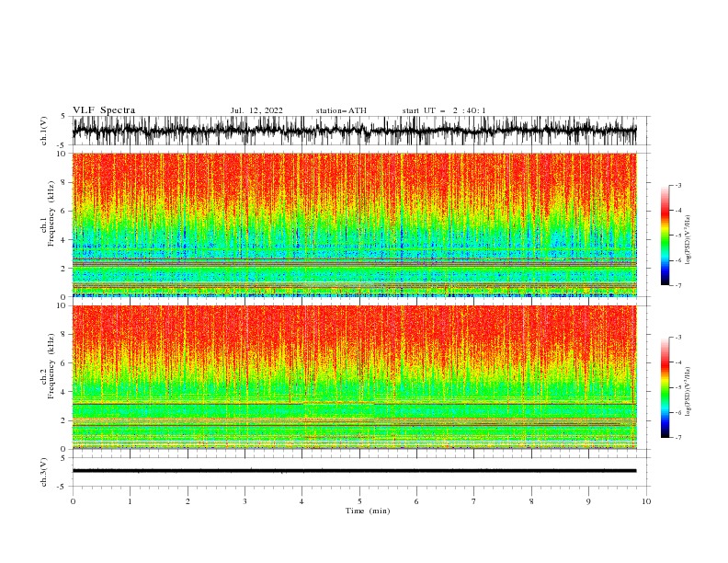Click the ch.3 flat waveform trace
Screen dimensions: 728x563
[x=354, y=471]
